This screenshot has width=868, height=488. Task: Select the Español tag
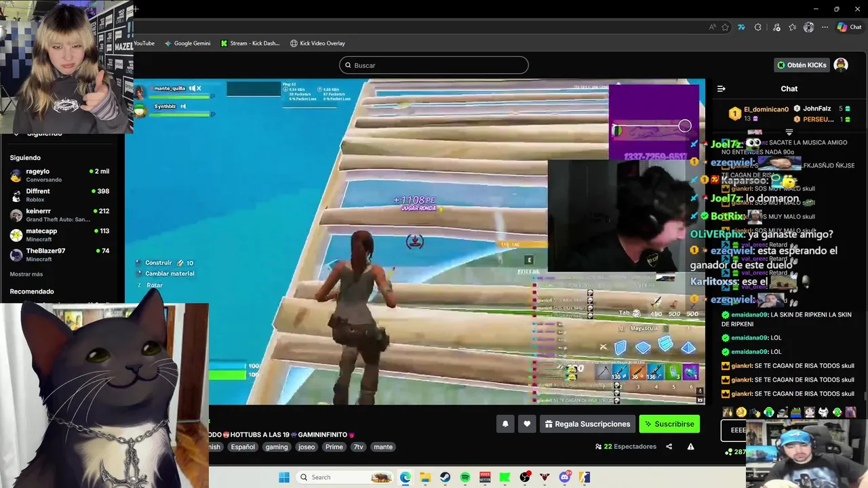[243, 447]
